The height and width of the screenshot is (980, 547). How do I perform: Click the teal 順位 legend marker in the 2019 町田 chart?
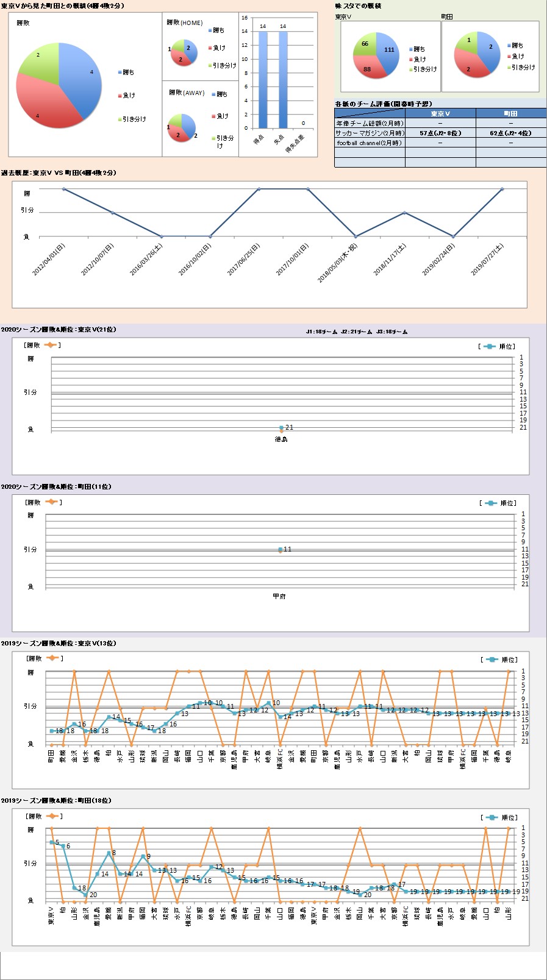click(491, 817)
